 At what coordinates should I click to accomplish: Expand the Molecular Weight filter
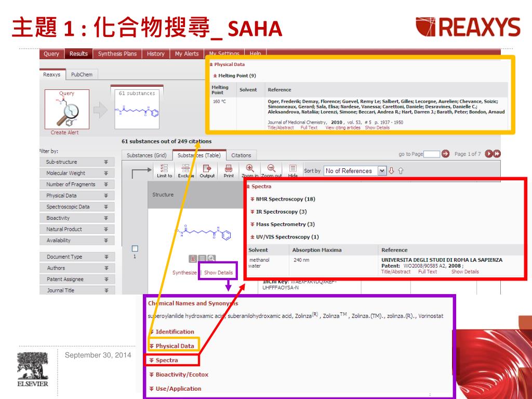[77, 173]
